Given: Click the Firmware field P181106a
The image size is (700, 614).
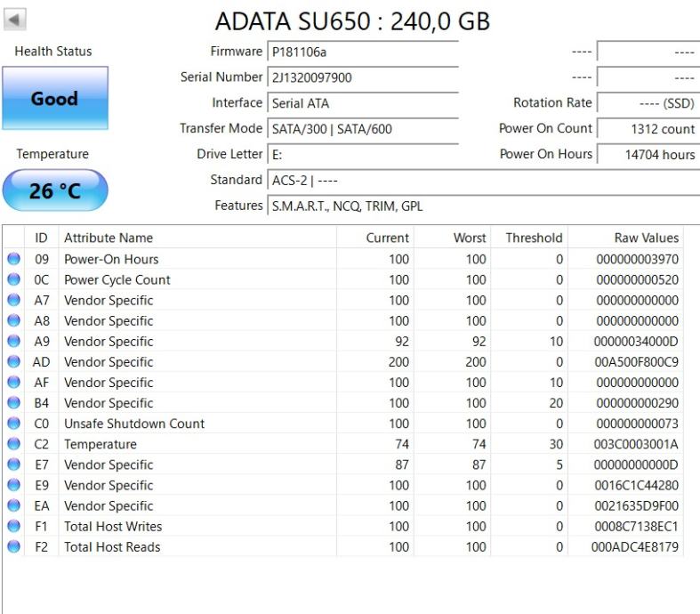Looking at the screenshot, I should (x=363, y=52).
